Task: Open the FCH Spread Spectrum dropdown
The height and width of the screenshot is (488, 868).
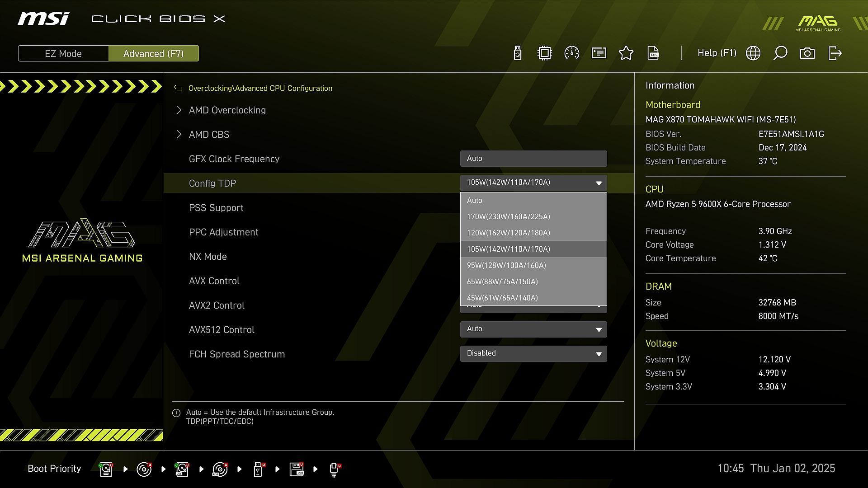Action: pos(533,353)
